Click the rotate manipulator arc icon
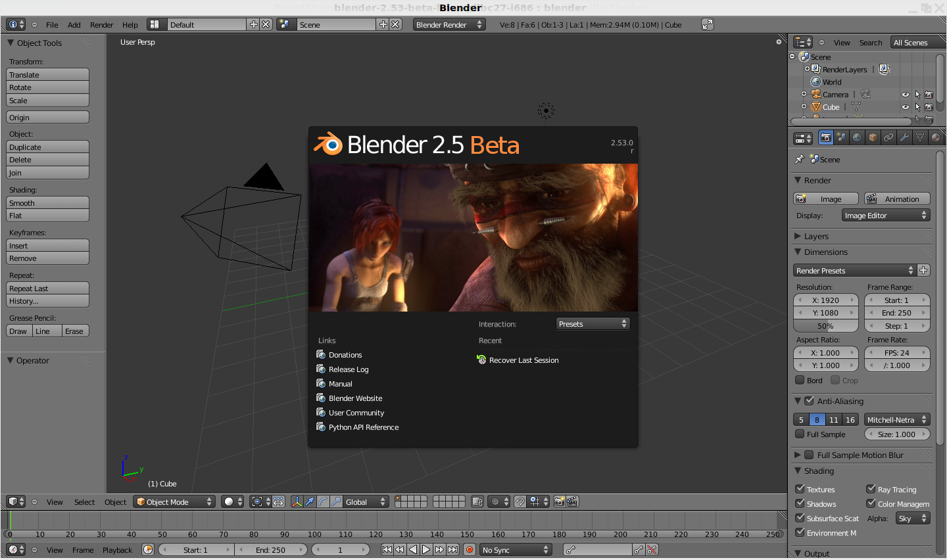The height and width of the screenshot is (560, 947). click(323, 502)
